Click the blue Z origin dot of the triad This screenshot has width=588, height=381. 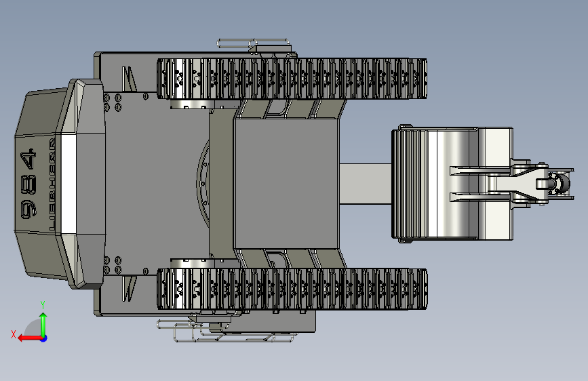tap(44, 338)
